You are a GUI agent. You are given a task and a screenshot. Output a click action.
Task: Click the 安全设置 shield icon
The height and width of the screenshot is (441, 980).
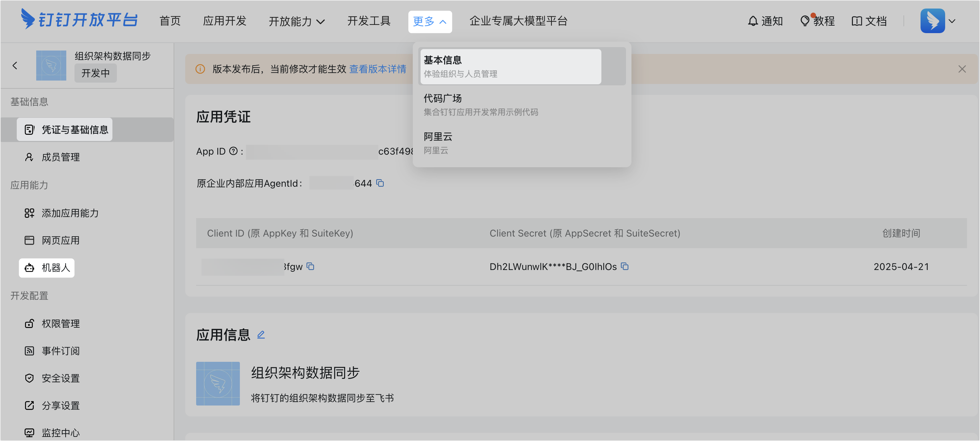tap(29, 378)
